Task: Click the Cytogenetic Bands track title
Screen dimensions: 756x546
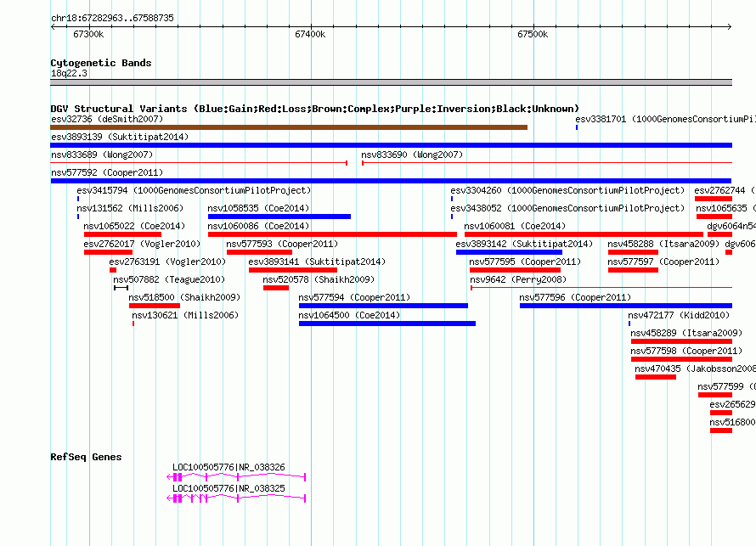Action: click(101, 63)
